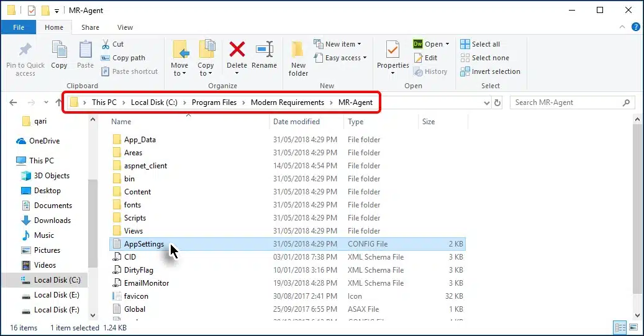This screenshot has height=336, width=644.
Task: Click the Copy icon in Clipboard group
Action: (x=59, y=50)
